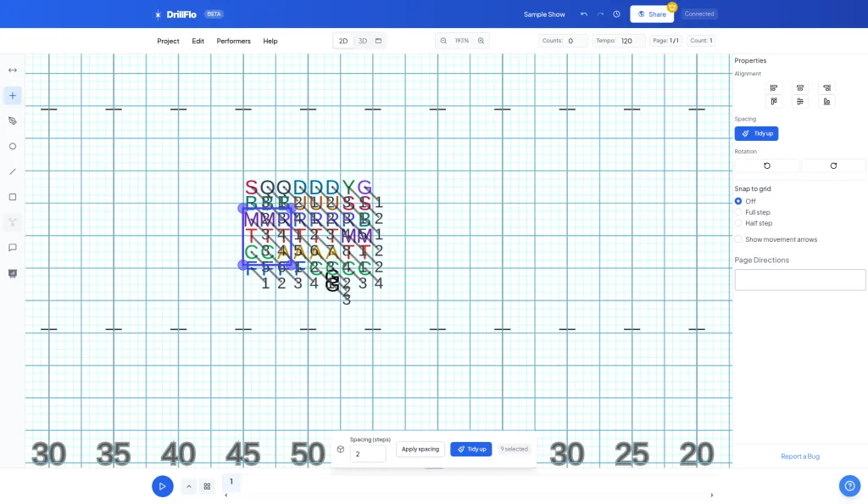
Task: Select the horizontal move arrows tool
Action: pyautogui.click(x=12, y=70)
